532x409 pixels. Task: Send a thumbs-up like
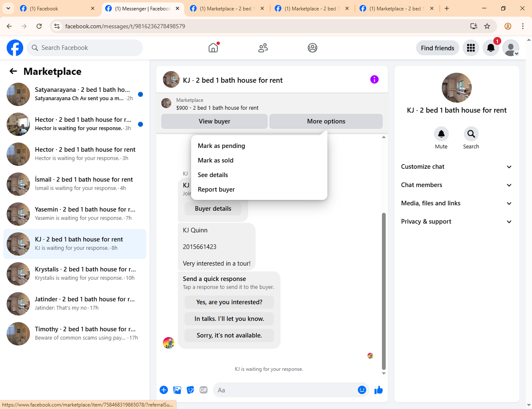pos(379,390)
